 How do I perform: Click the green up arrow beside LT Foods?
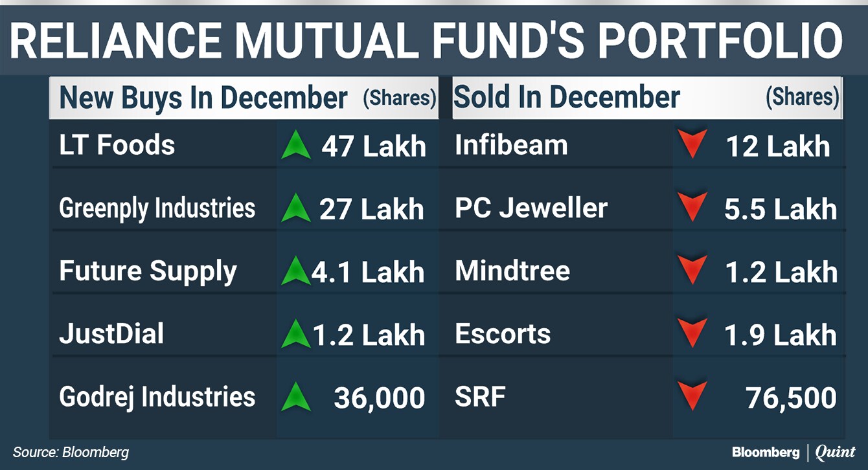pyautogui.click(x=297, y=146)
